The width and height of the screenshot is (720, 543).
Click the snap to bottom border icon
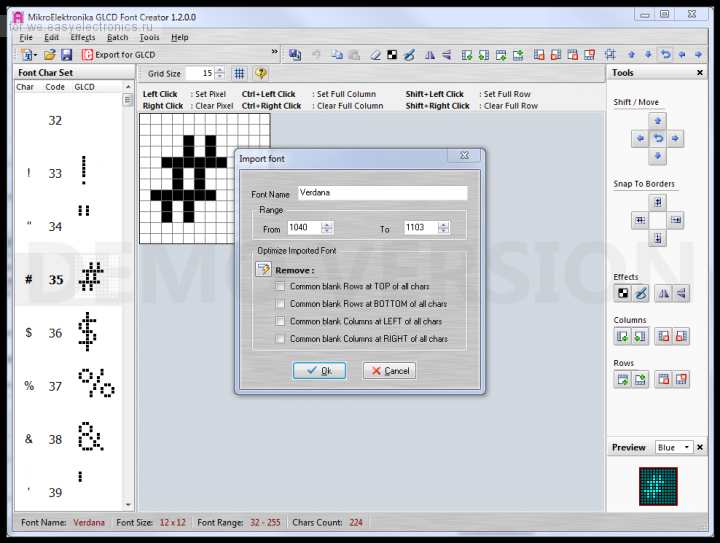coord(657,238)
